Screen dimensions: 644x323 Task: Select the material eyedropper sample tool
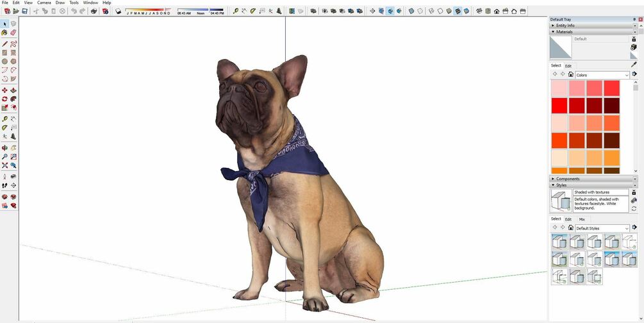pos(634,65)
